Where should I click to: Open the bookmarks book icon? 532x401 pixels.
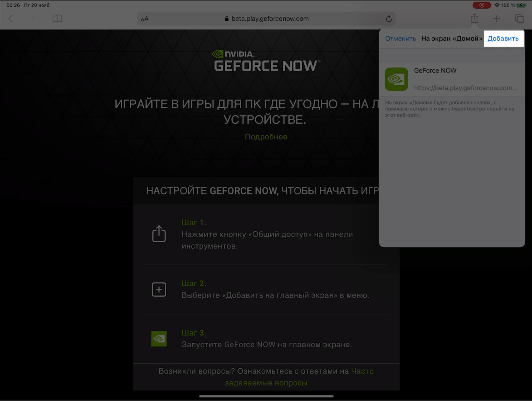pos(57,18)
